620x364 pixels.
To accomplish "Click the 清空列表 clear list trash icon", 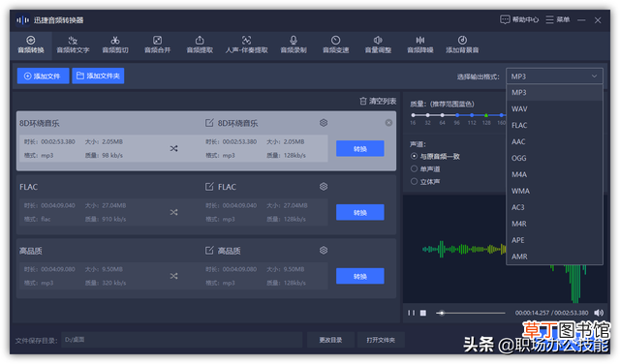I will [x=363, y=102].
